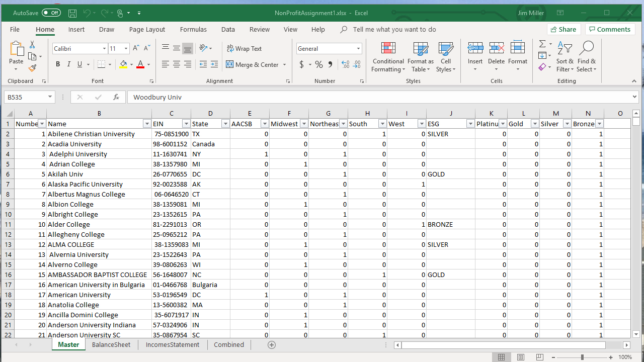Open the font name dropdown
This screenshot has width=644, height=362.
[104, 49]
